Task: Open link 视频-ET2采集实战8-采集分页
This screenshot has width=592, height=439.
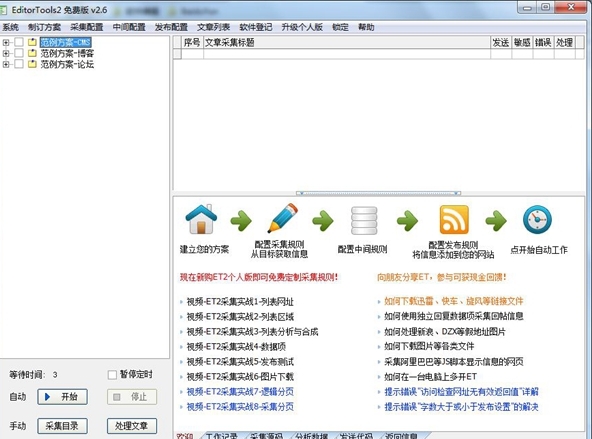Action: coord(240,407)
